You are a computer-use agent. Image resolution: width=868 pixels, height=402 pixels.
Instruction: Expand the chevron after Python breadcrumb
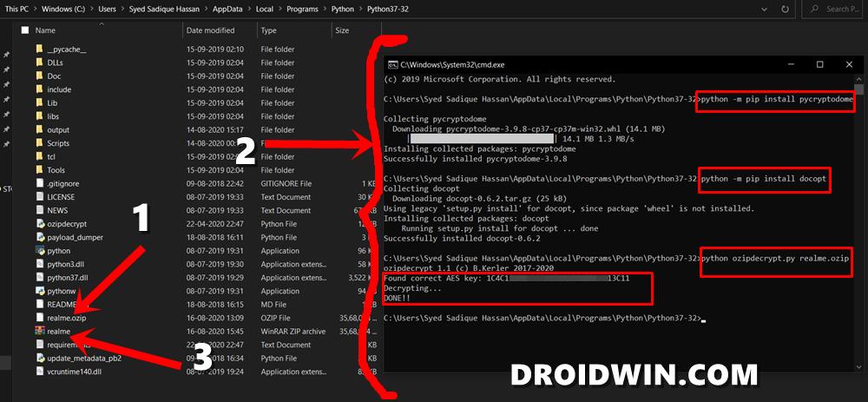(x=361, y=9)
